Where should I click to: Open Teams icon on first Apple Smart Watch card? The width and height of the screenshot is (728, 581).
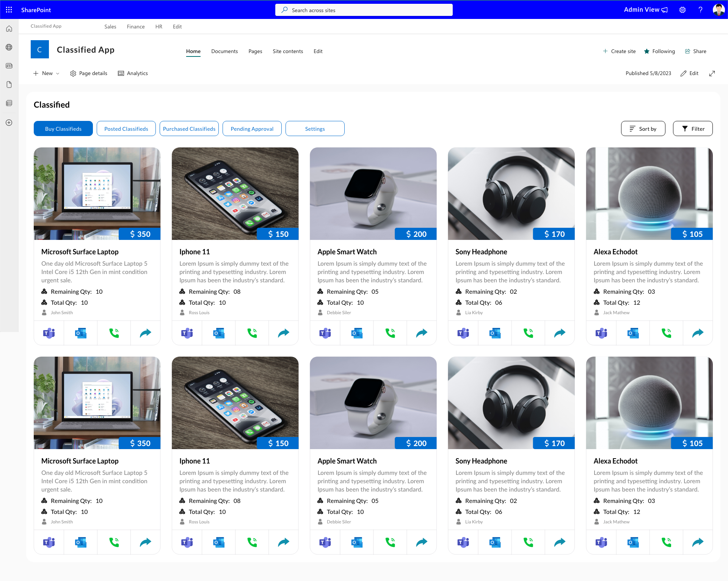pos(325,333)
